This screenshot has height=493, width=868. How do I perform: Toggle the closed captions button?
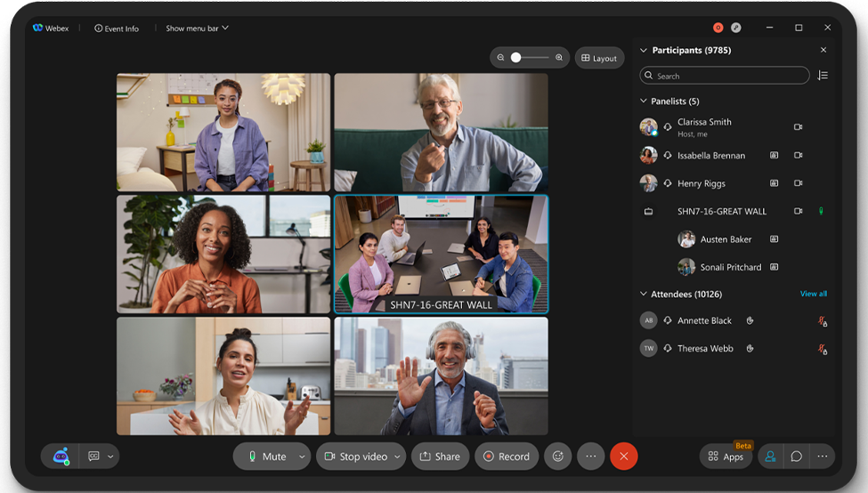[93, 457]
